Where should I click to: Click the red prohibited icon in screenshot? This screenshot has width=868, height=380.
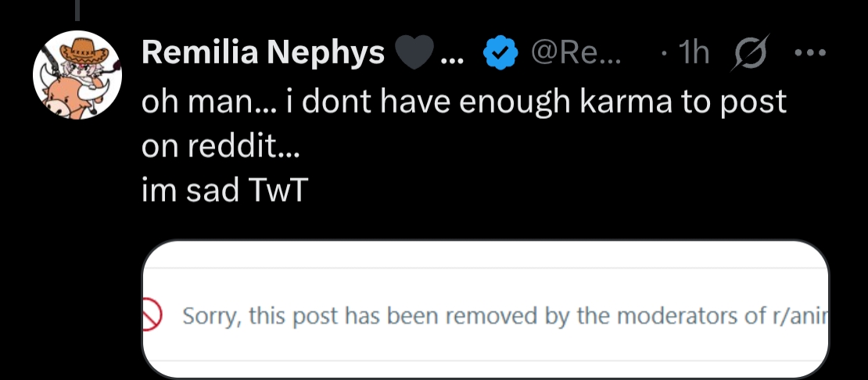(150, 316)
